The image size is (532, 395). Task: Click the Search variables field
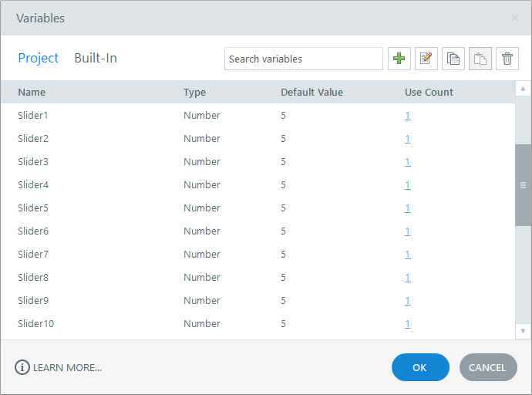pyautogui.click(x=303, y=59)
